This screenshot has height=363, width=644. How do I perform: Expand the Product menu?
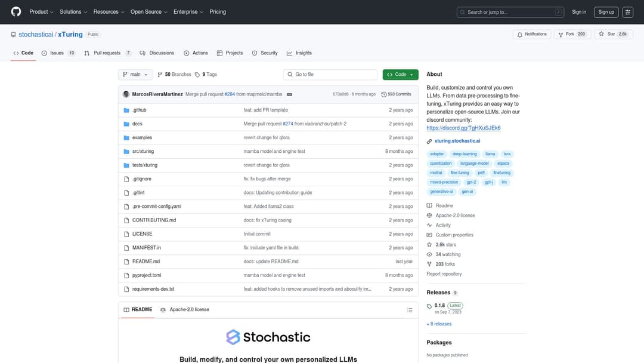tap(41, 12)
